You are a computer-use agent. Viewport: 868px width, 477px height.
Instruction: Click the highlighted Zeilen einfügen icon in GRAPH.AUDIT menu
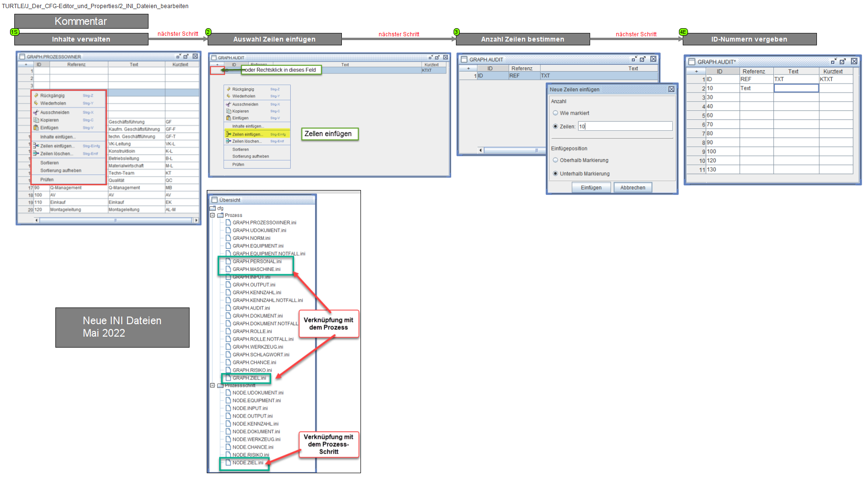(228, 134)
